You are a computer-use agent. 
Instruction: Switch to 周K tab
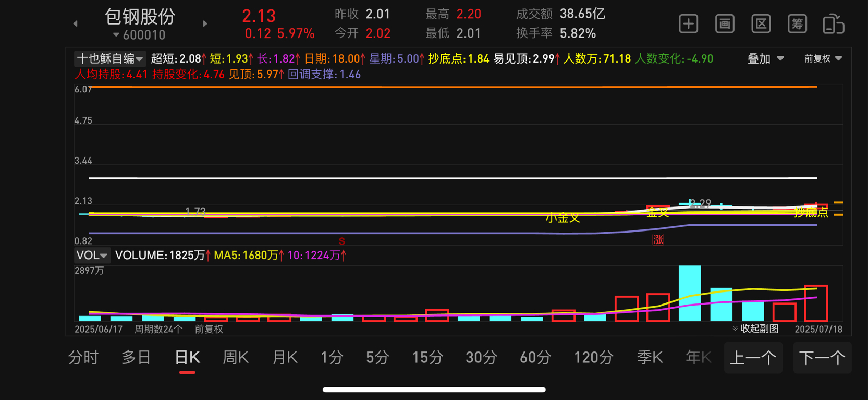(x=236, y=358)
